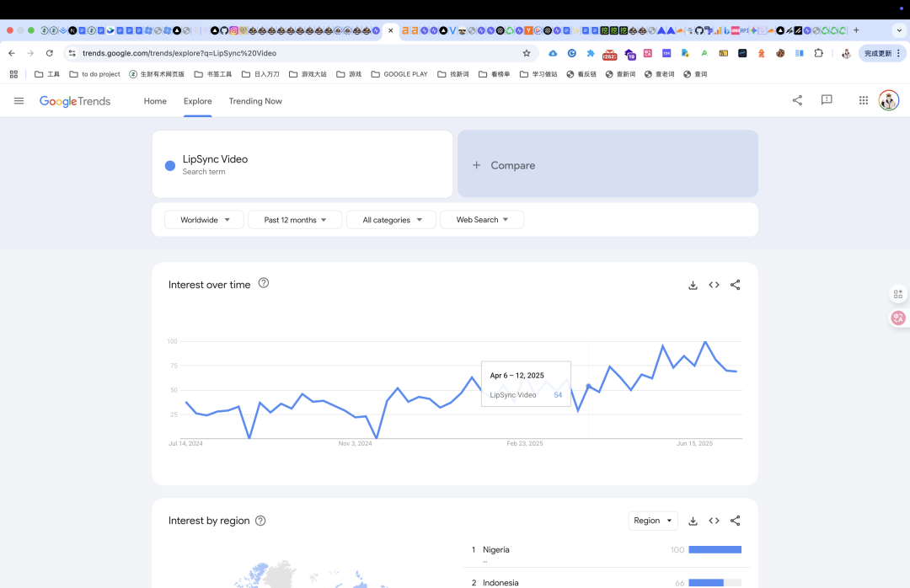Click the Apr 6 data point marker
910x588 pixels.
(588, 386)
